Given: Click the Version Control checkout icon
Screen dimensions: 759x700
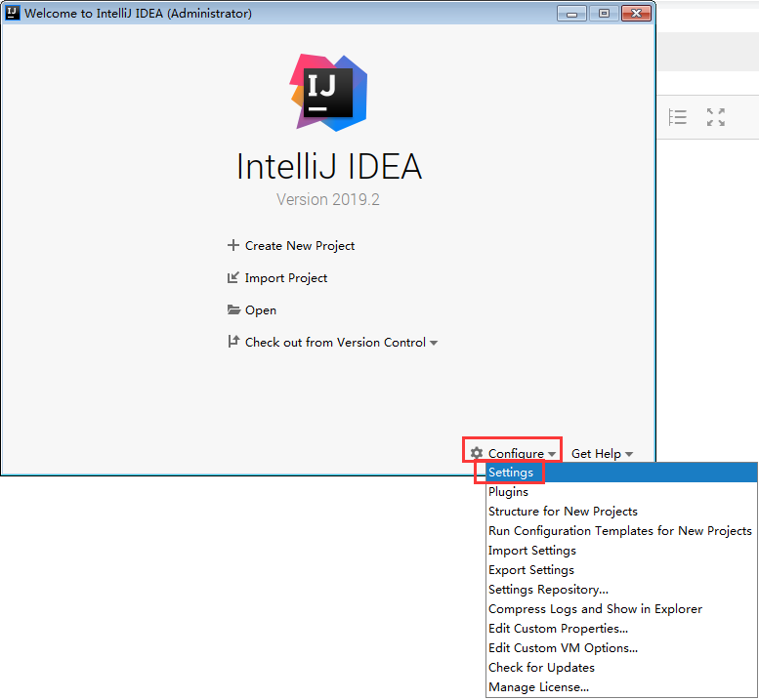Looking at the screenshot, I should 233,342.
